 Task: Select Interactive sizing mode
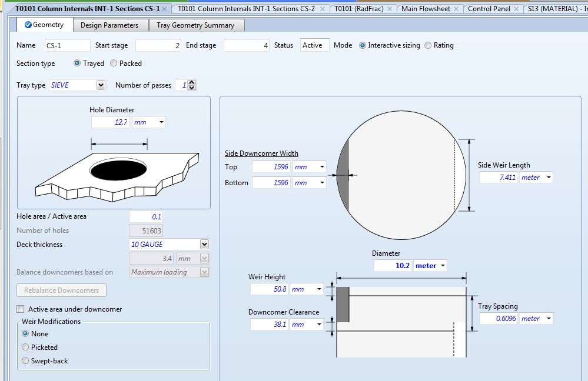tap(363, 45)
